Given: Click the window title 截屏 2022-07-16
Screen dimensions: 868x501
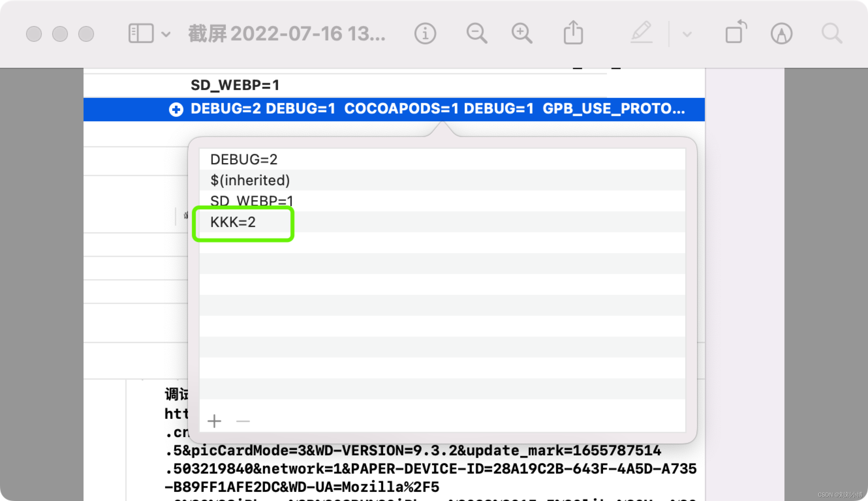Looking at the screenshot, I should [287, 33].
